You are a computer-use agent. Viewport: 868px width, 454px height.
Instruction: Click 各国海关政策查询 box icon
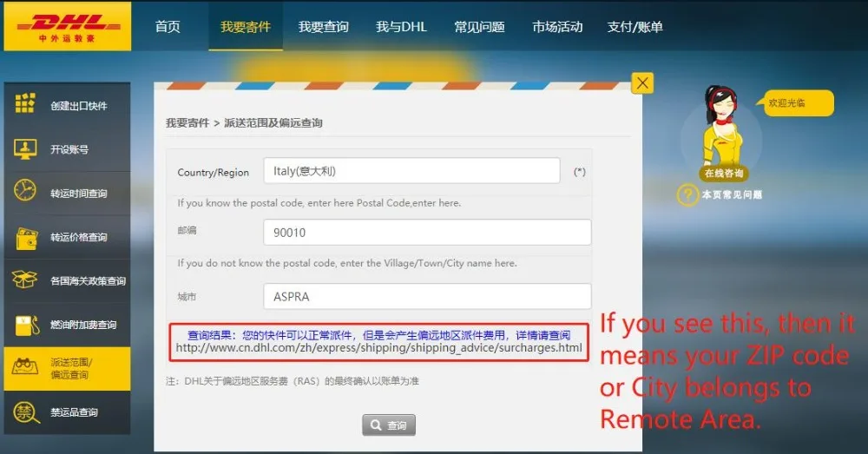(x=24, y=279)
